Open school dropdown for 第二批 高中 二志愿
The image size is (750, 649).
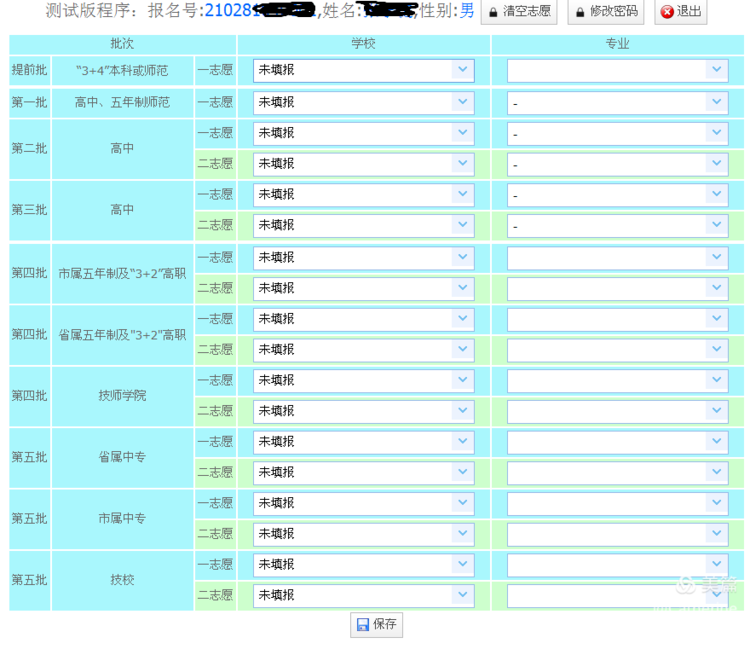364,164
